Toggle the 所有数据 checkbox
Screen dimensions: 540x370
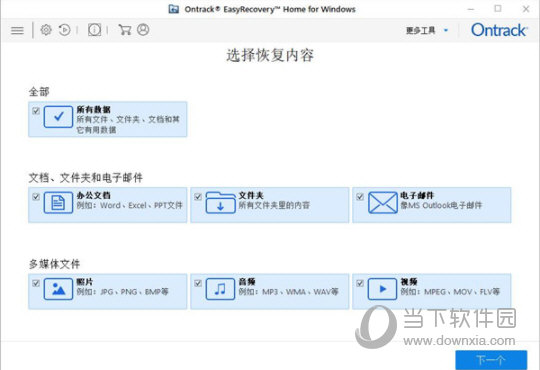click(36, 111)
